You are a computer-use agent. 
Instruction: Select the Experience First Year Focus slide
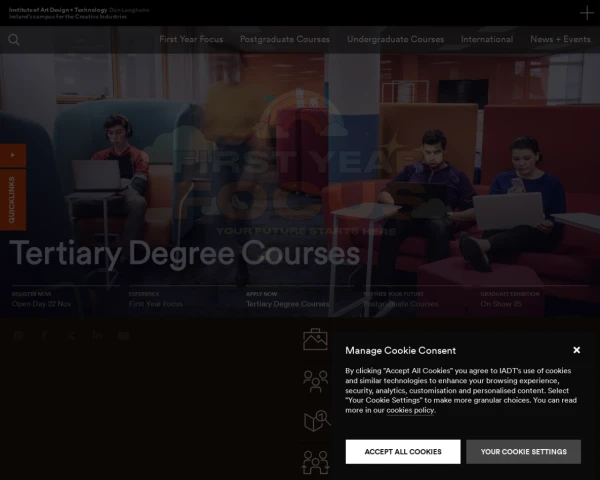(183, 299)
